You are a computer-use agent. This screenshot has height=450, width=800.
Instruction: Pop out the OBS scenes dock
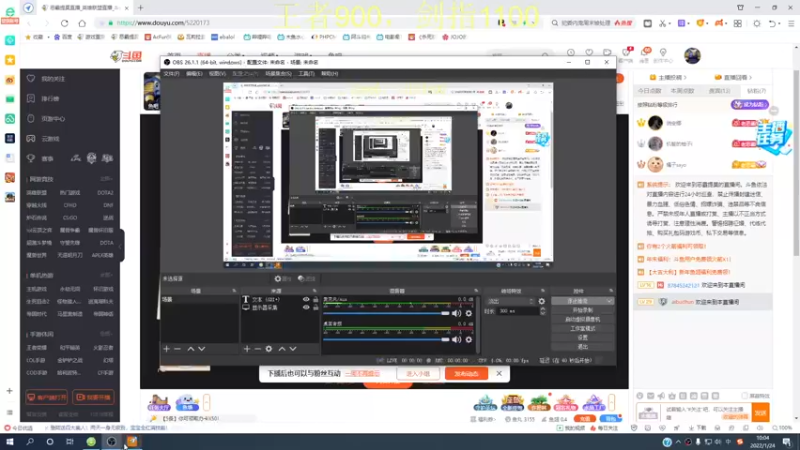click(x=234, y=291)
